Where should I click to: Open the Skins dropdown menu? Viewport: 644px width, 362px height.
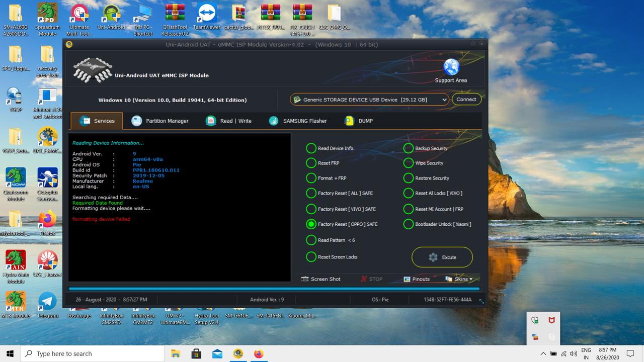click(x=459, y=279)
